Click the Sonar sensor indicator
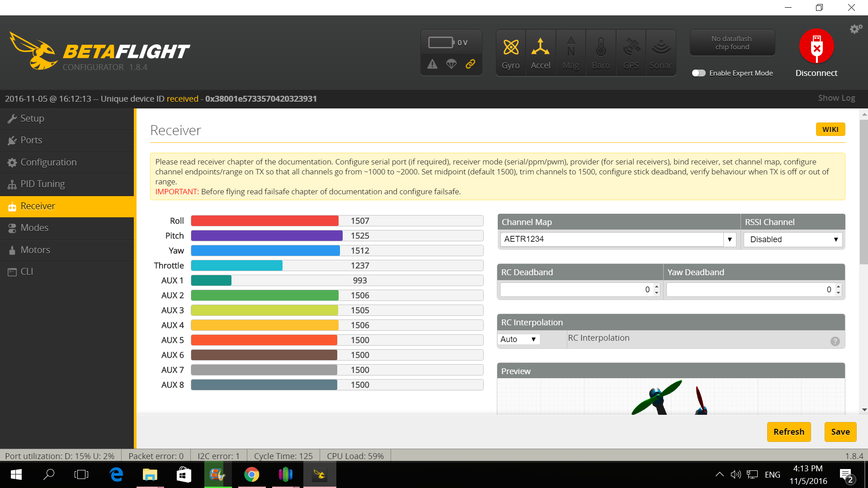Image resolution: width=868 pixels, height=488 pixels. click(x=661, y=52)
